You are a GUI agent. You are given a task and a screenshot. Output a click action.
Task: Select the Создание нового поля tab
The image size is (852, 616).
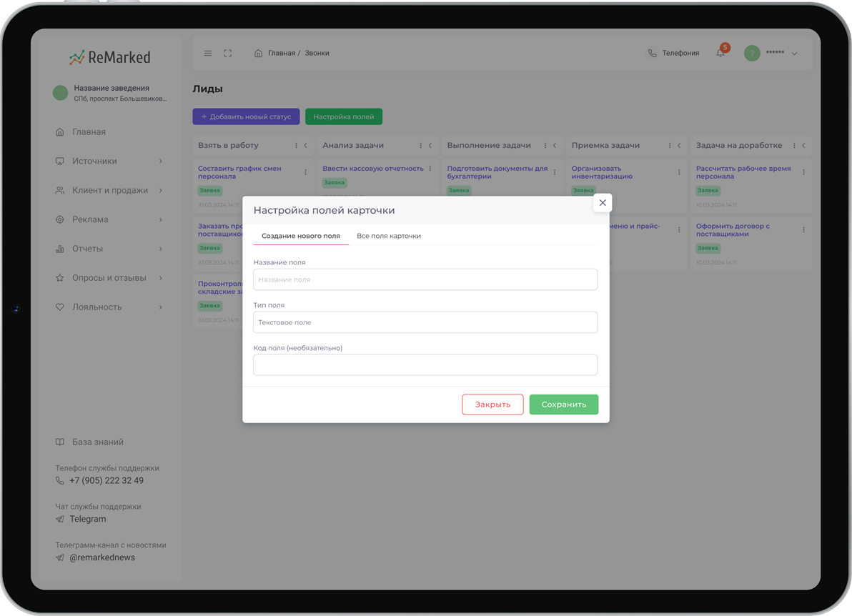[301, 236]
